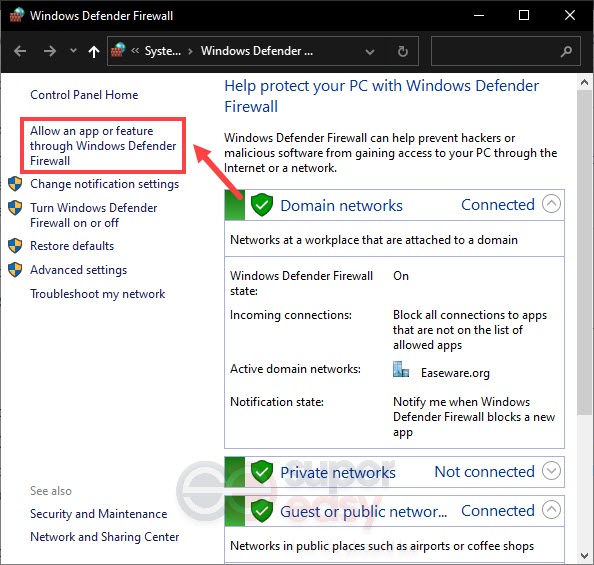Image resolution: width=594 pixels, height=565 pixels.
Task: Maximize the Windows Defender Firewall window
Action: point(524,16)
